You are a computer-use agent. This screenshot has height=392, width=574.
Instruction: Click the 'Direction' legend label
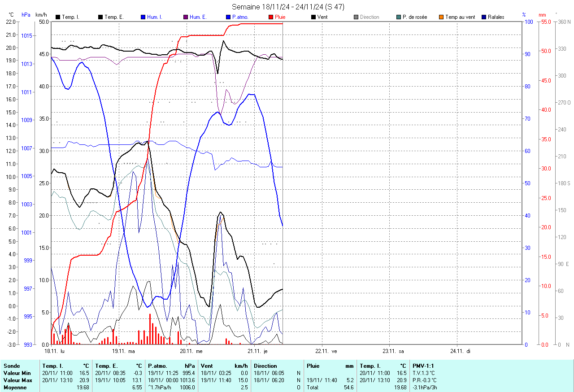coord(370,17)
